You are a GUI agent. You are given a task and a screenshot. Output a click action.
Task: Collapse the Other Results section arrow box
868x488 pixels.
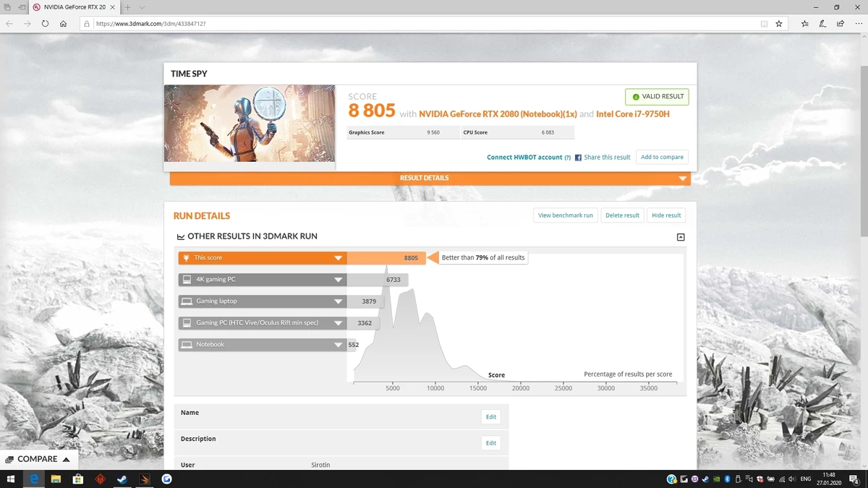point(681,237)
